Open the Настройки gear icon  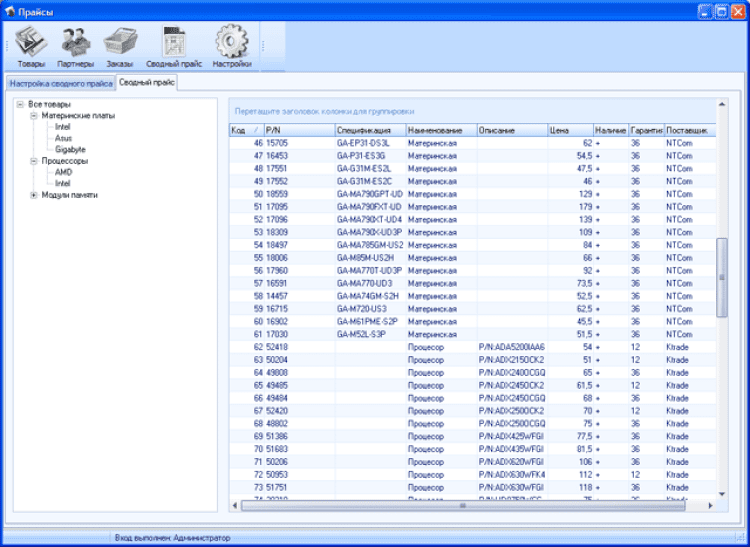pos(232,48)
